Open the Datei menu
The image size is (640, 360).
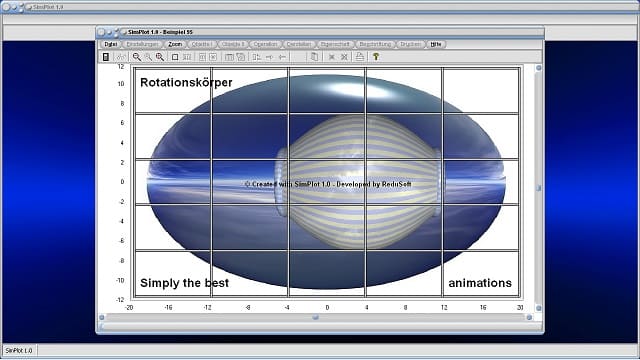point(110,44)
